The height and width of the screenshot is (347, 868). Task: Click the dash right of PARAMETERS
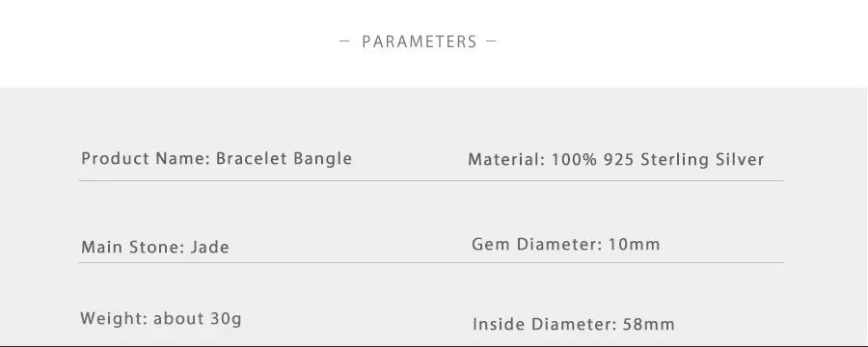click(491, 40)
